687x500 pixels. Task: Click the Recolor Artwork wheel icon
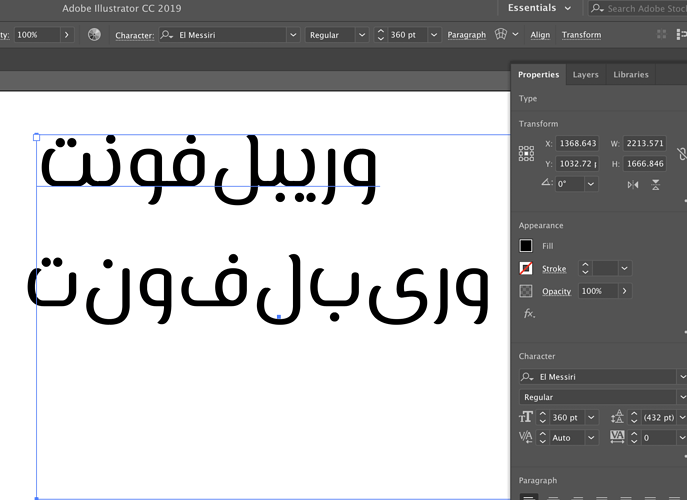[94, 35]
